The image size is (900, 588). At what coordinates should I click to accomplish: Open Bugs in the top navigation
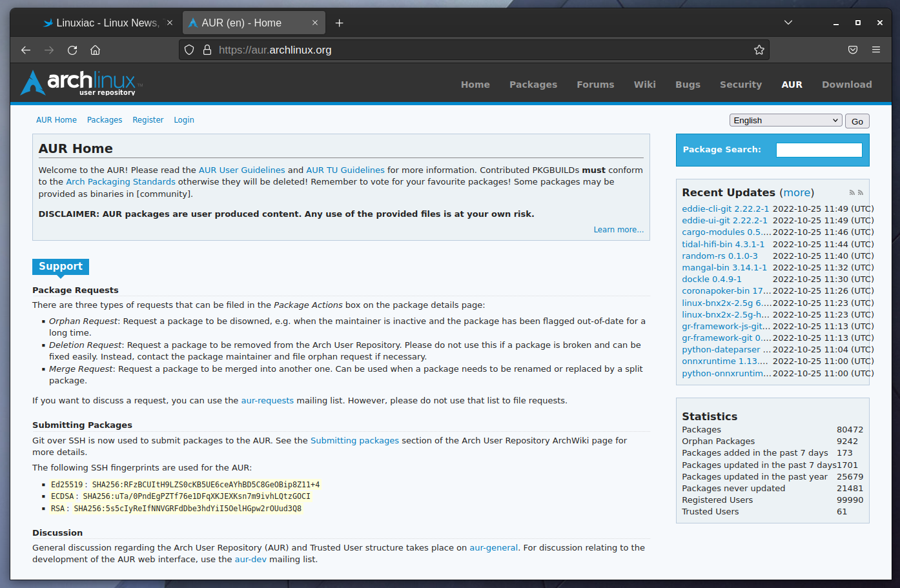pos(688,85)
